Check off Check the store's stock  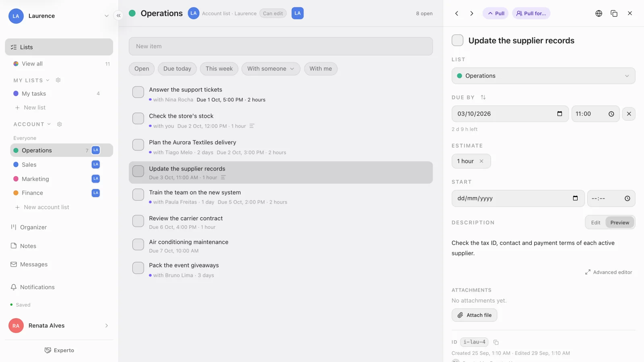pyautogui.click(x=138, y=119)
